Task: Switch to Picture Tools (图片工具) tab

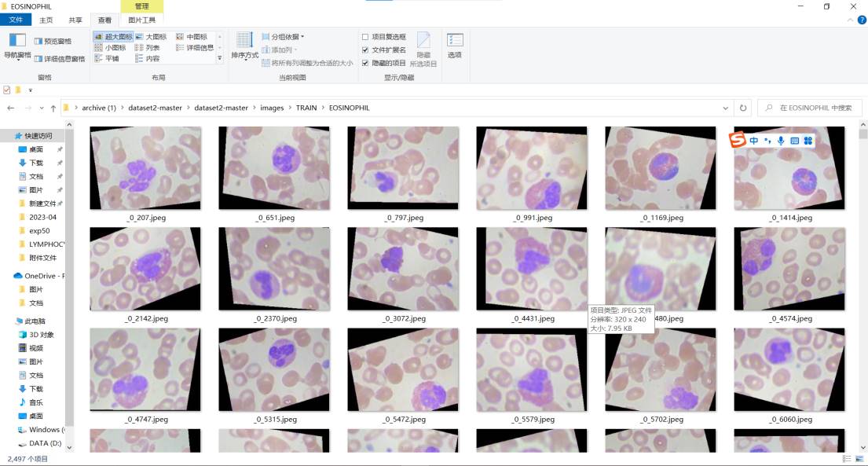Action: point(141,20)
